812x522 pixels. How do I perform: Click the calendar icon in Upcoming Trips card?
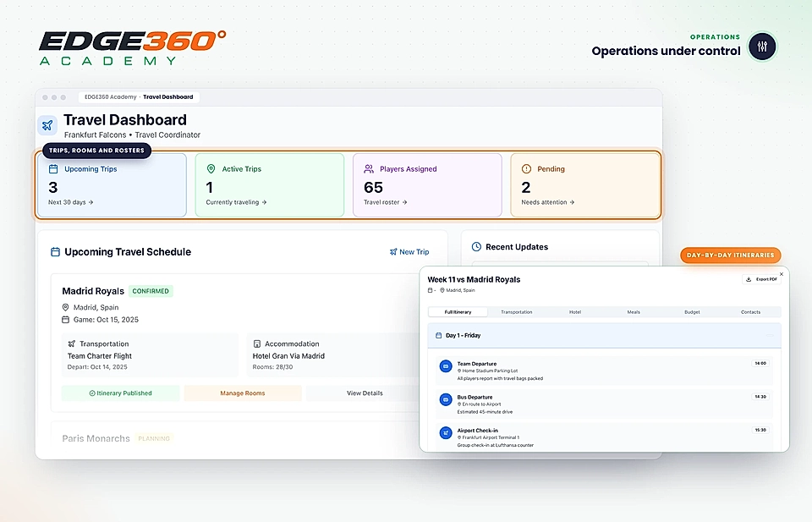coord(53,169)
